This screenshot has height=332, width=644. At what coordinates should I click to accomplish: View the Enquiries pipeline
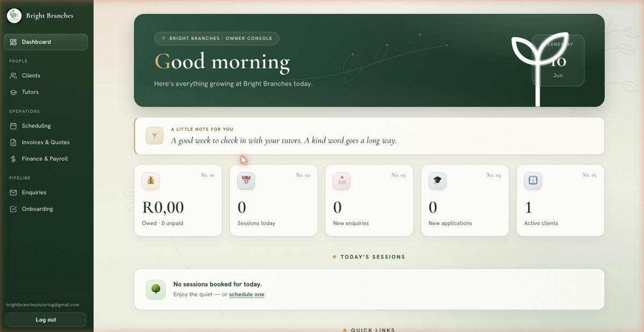(46, 193)
